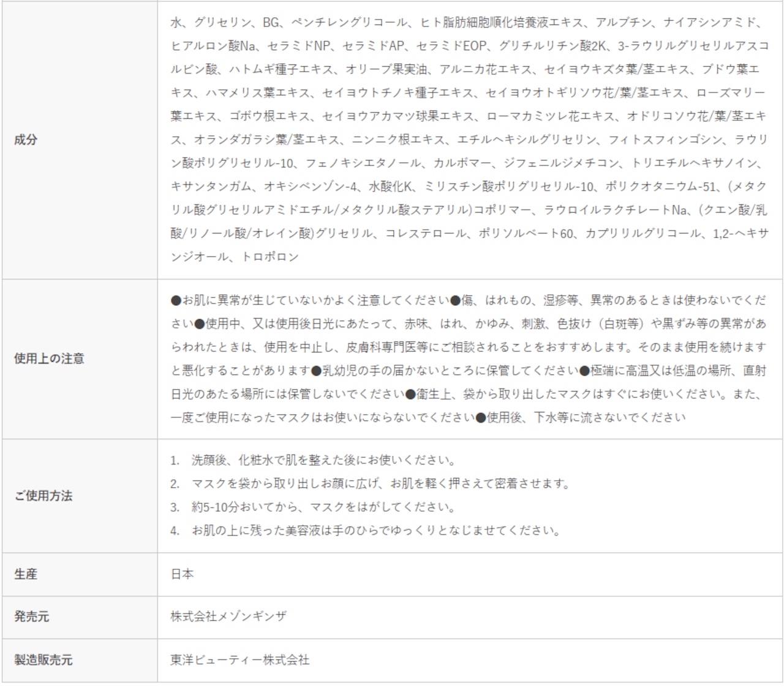The width and height of the screenshot is (784, 687).
Task: Click the 株式会社メゾンギンザ cell
Action: tap(228, 617)
